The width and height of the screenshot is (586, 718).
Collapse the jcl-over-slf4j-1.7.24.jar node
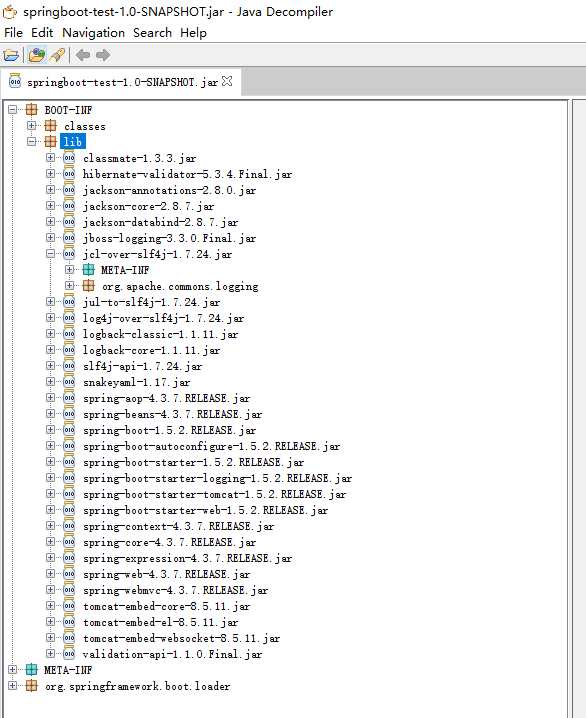pos(51,254)
